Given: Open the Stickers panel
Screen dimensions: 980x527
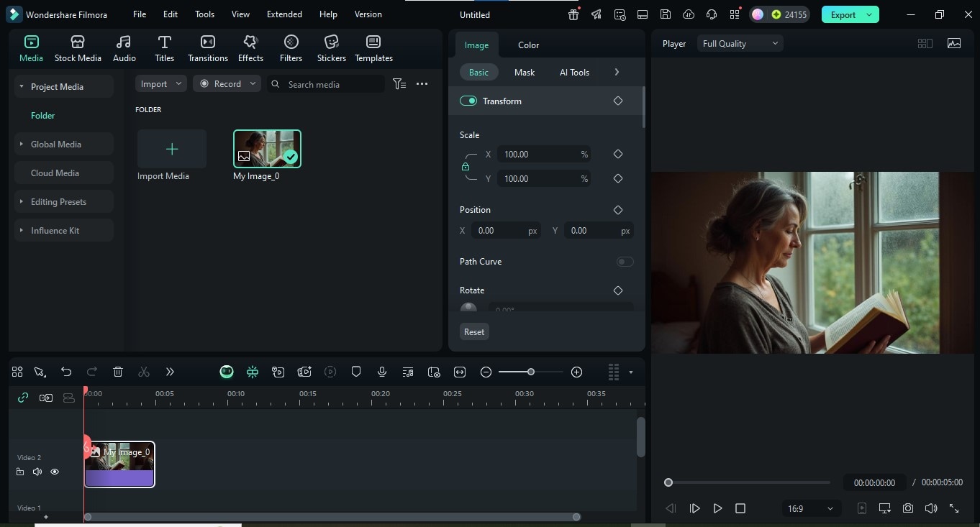Looking at the screenshot, I should (x=332, y=48).
